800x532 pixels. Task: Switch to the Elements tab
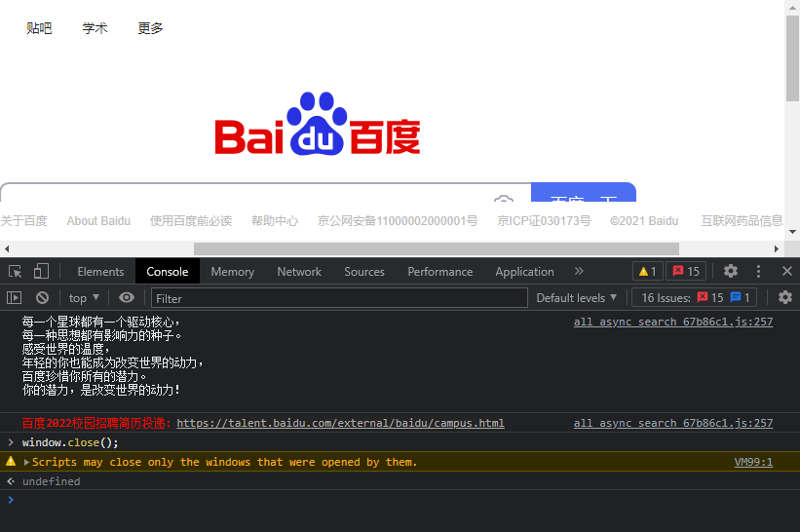tap(100, 271)
